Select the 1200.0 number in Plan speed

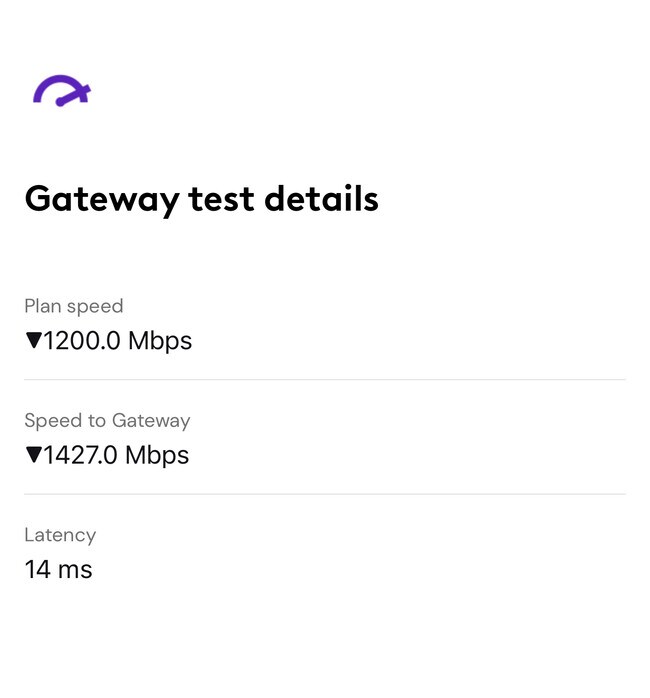[82, 341]
